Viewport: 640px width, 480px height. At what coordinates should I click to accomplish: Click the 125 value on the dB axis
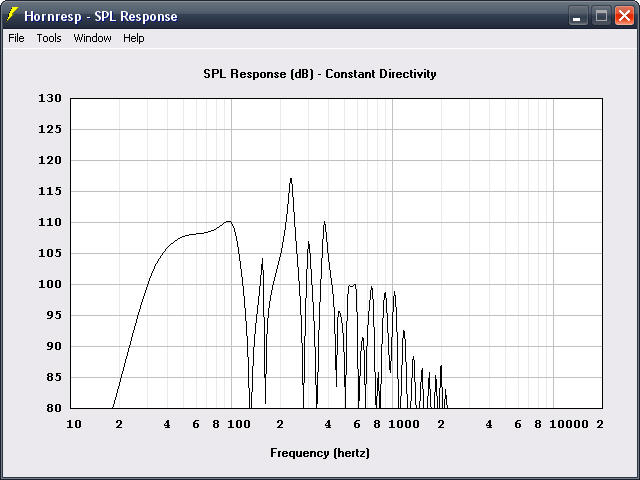[50, 129]
